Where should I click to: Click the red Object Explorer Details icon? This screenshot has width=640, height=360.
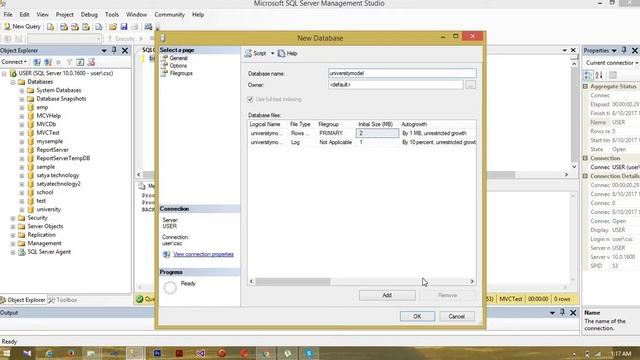(x=91, y=62)
